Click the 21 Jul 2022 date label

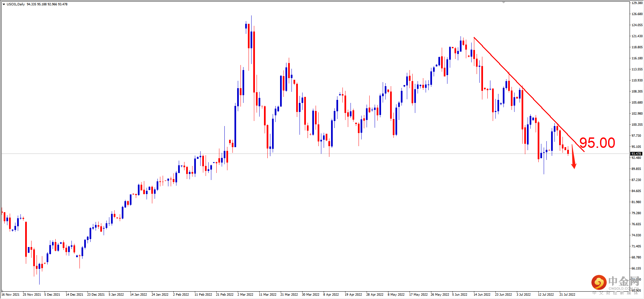[568, 295]
